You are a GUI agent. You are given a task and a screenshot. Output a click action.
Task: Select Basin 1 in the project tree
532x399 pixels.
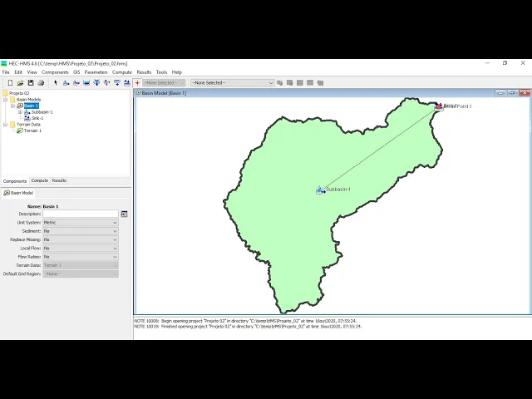pyautogui.click(x=32, y=106)
